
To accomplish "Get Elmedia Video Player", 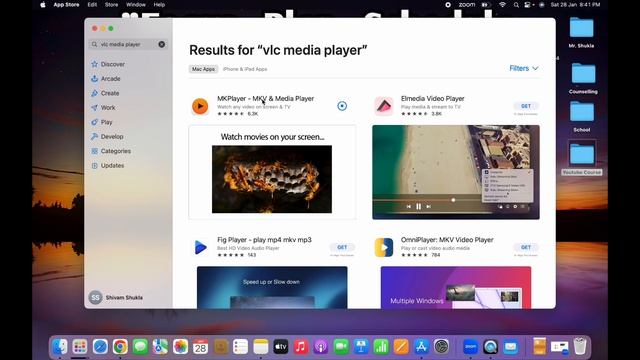I will (526, 106).
